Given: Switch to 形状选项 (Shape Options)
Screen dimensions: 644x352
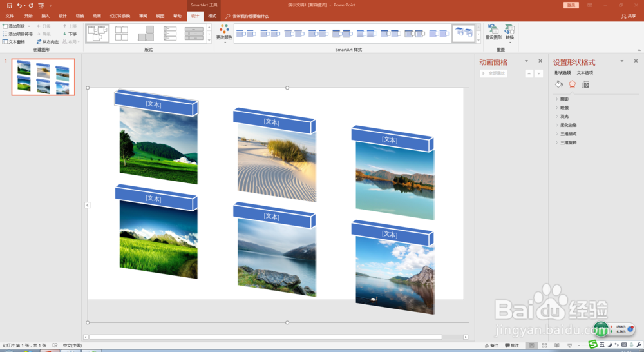Looking at the screenshot, I should [563, 73].
